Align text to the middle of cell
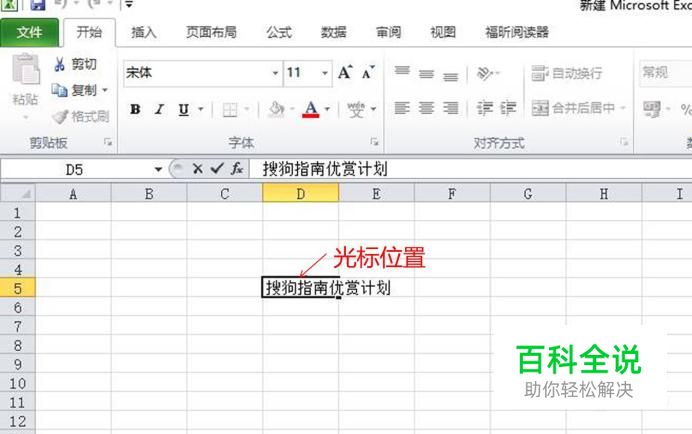 pos(426,73)
